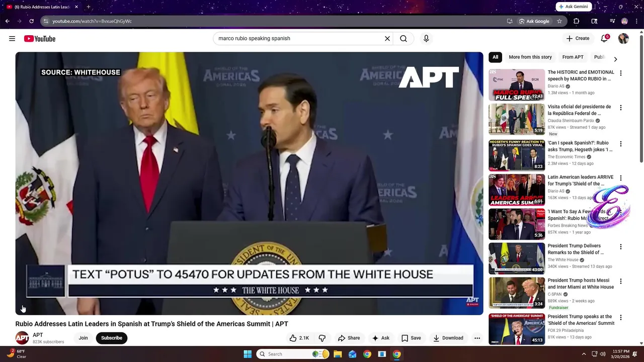This screenshot has height=362, width=644.
Task: Open more actions for the video
Action: 477,338
